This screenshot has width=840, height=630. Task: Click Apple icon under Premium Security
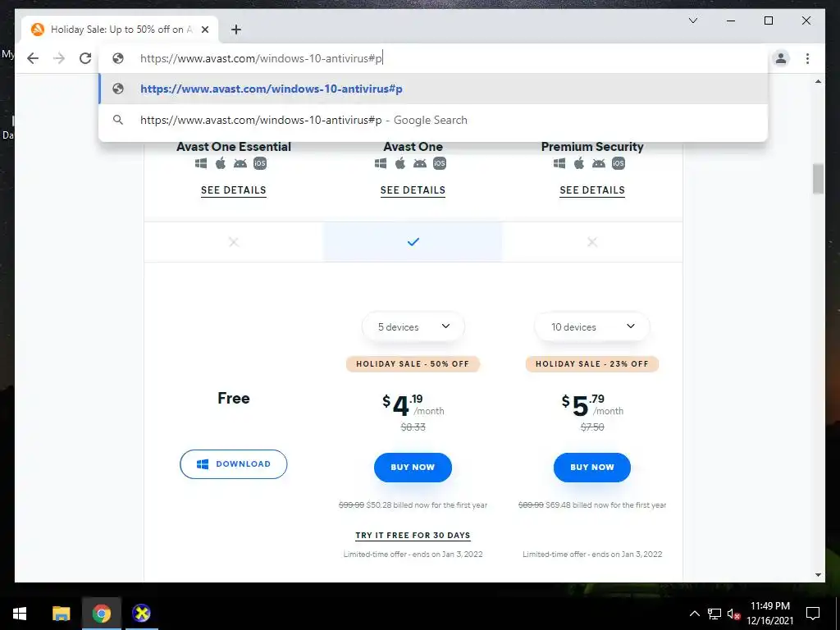pyautogui.click(x=579, y=163)
